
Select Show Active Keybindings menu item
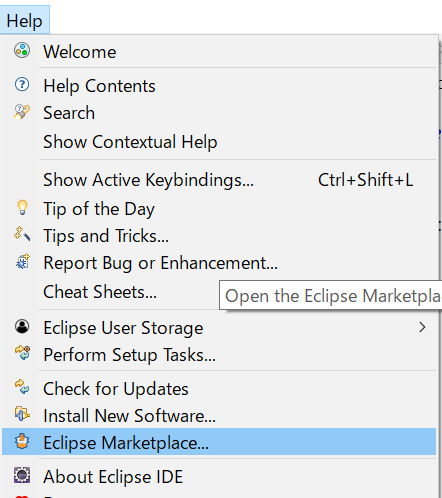click(219, 180)
